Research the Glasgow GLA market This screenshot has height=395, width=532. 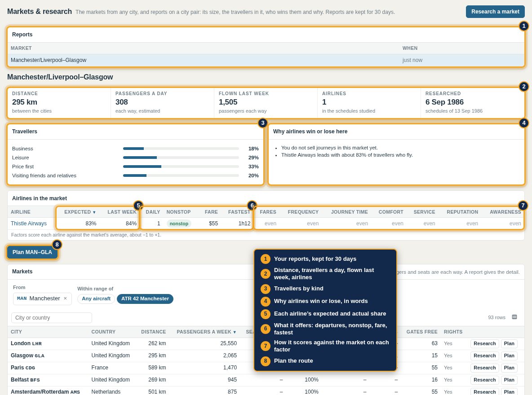484,355
